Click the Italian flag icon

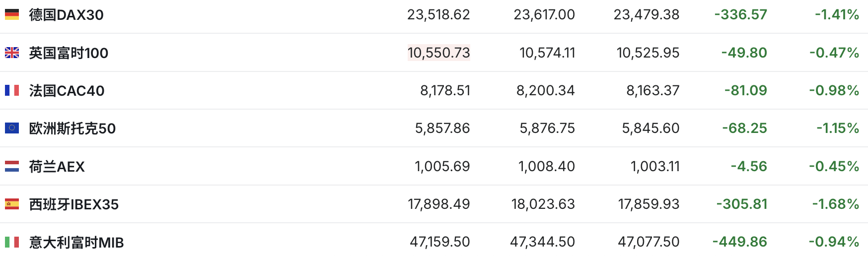pos(12,242)
